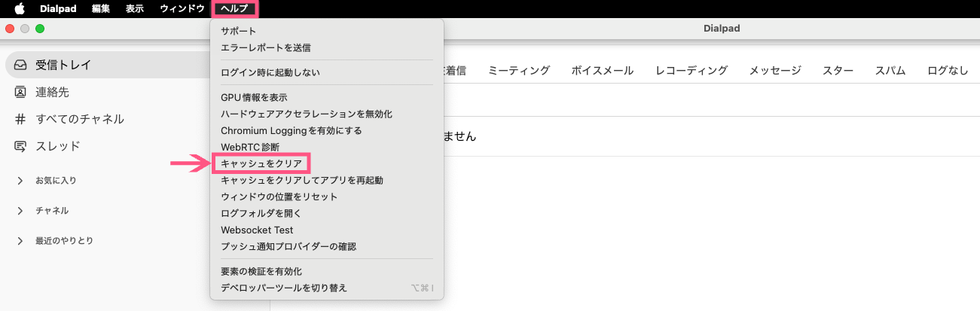
Task: Select ログイン時に起動しない
Action: click(x=327, y=73)
